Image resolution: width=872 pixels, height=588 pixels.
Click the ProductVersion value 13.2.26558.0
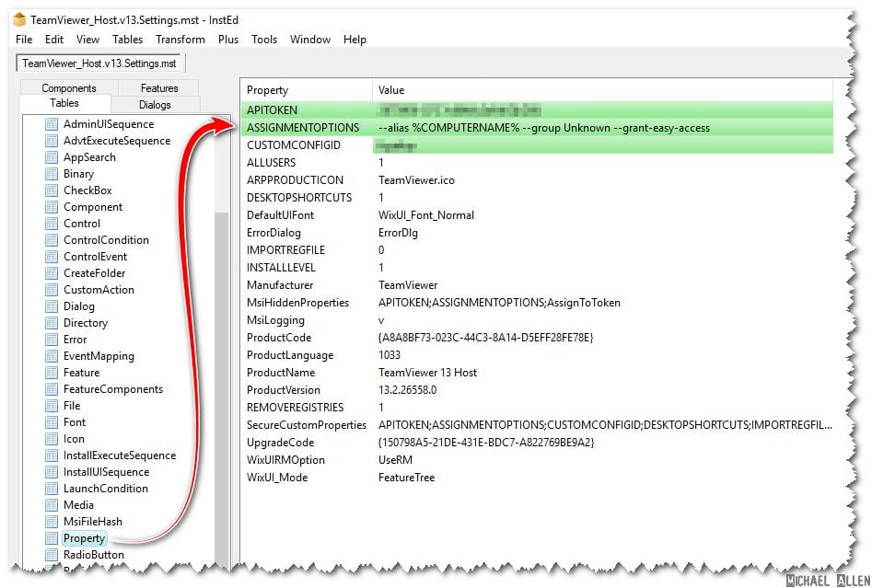click(x=408, y=389)
